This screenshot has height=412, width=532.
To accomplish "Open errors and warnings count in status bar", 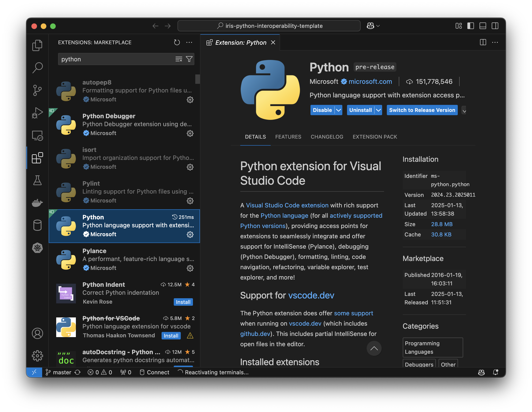I will coord(100,372).
